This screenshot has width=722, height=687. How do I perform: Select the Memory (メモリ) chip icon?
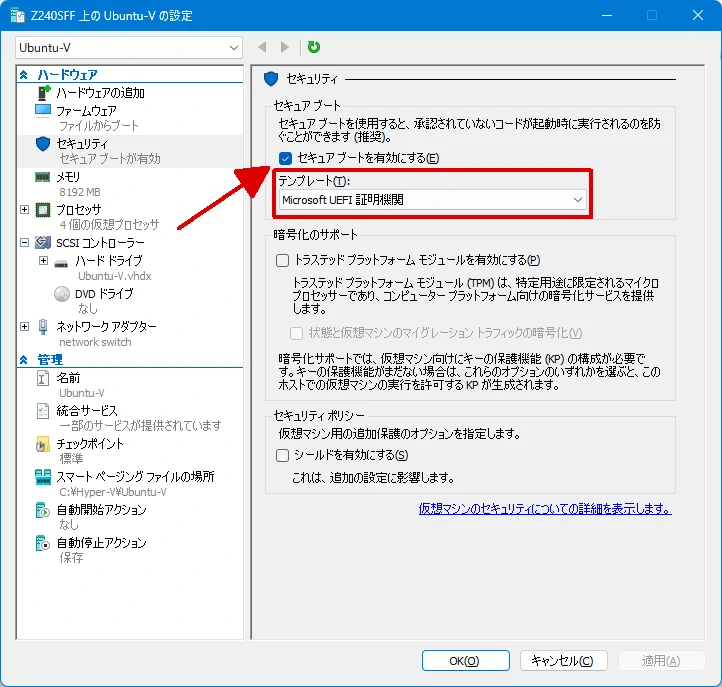pos(43,176)
